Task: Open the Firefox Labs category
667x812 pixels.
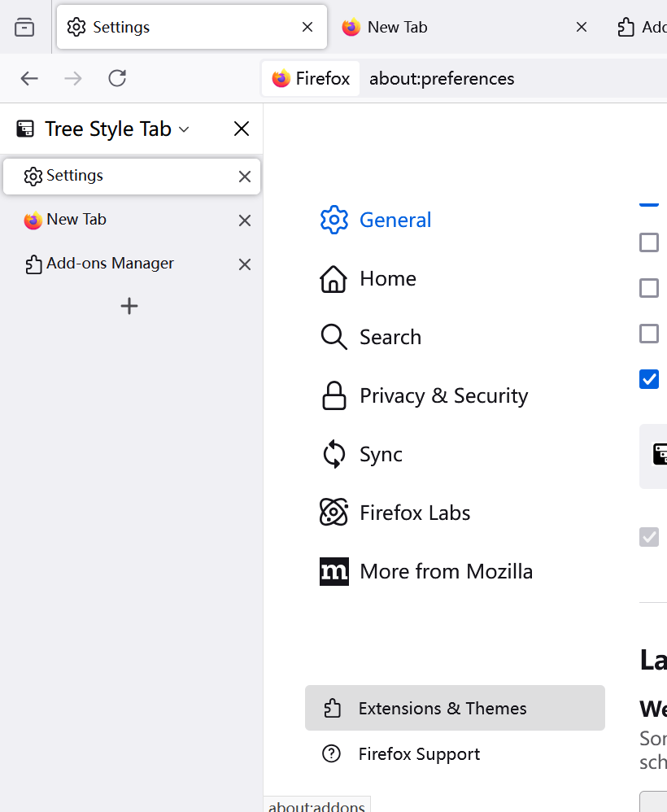Action: tap(415, 513)
